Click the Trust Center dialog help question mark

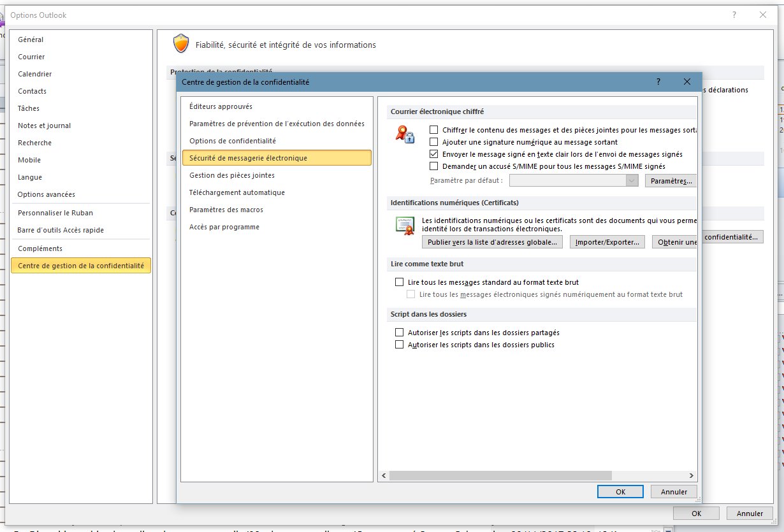click(x=658, y=82)
